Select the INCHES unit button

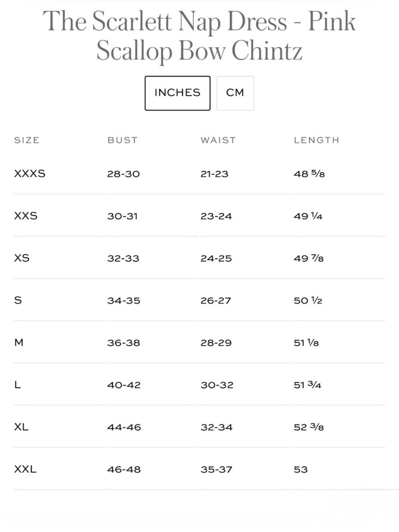tap(178, 93)
